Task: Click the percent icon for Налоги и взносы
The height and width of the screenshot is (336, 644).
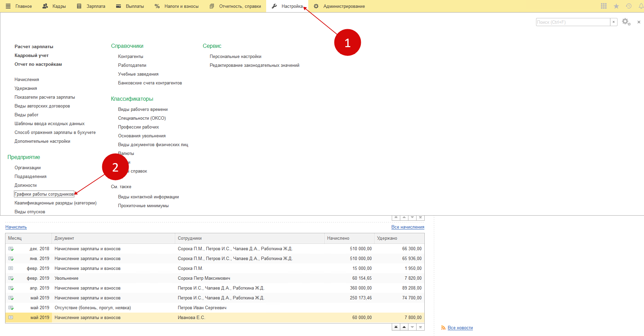Action: (157, 6)
